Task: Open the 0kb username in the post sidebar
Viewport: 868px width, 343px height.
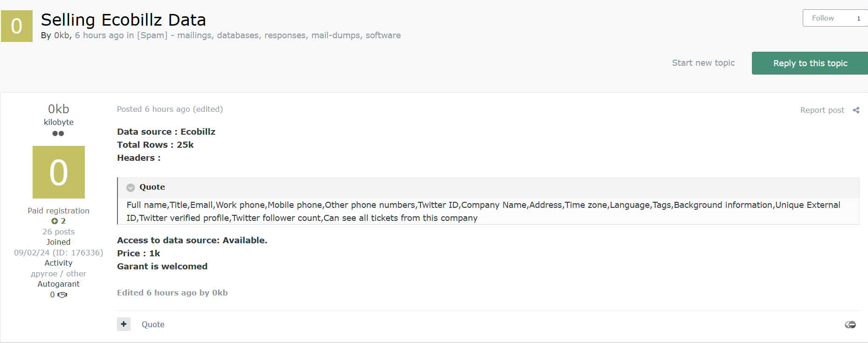Action: 59,109
